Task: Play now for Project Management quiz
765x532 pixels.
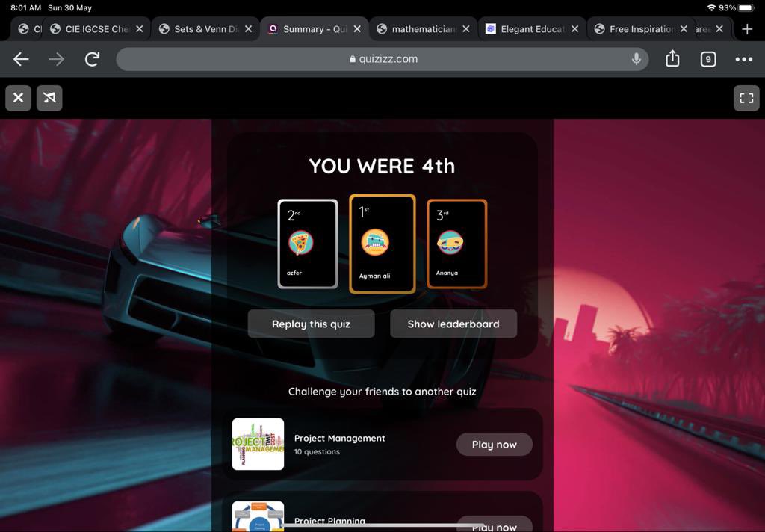Action: coord(495,444)
